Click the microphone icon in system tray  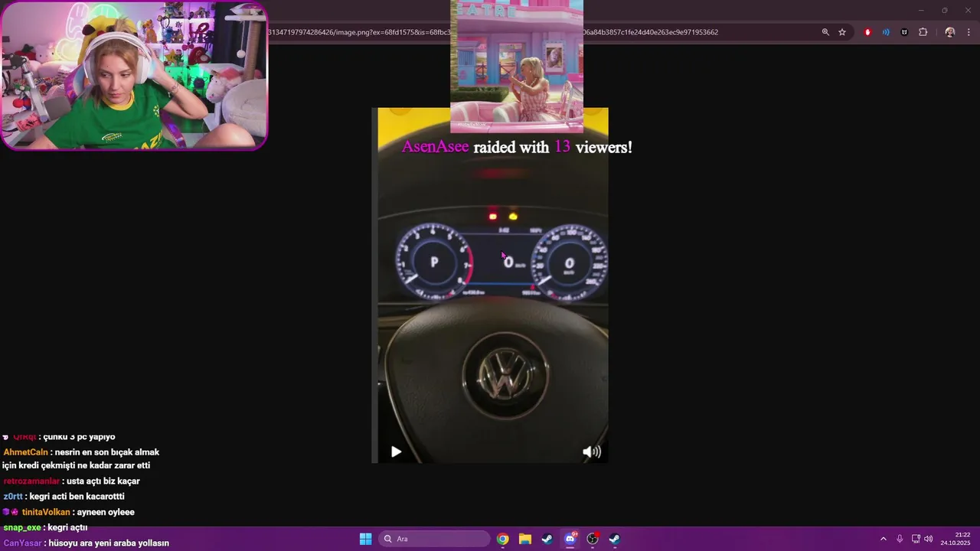pos(900,539)
